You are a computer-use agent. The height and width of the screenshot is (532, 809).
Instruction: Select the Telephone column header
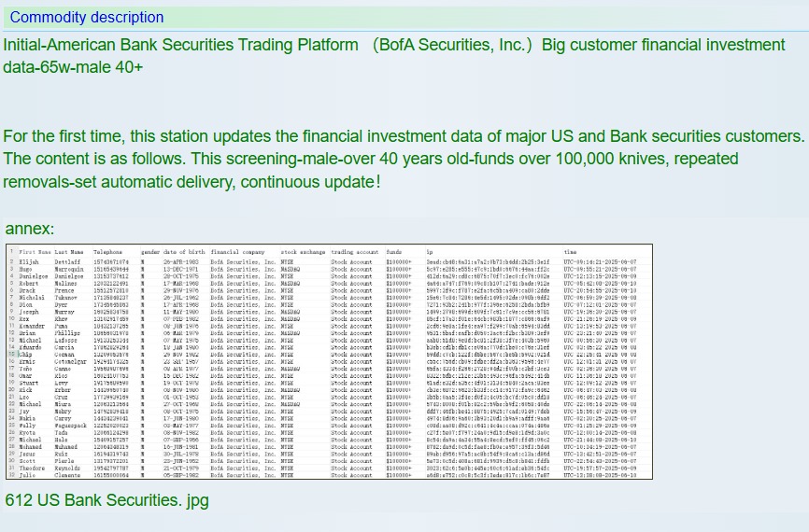107,252
